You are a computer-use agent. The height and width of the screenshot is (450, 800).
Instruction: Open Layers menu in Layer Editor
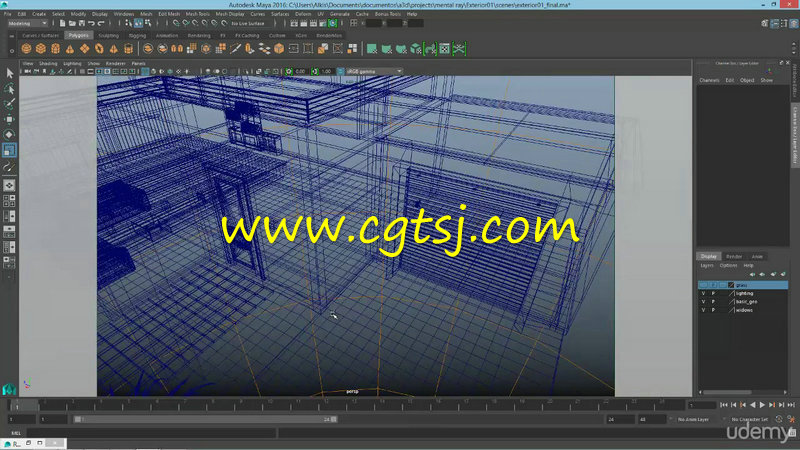click(707, 266)
